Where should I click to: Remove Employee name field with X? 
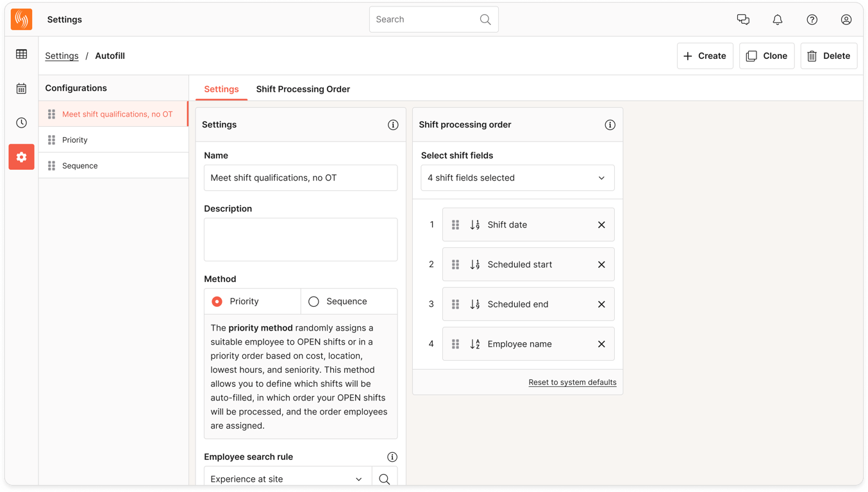coord(601,344)
